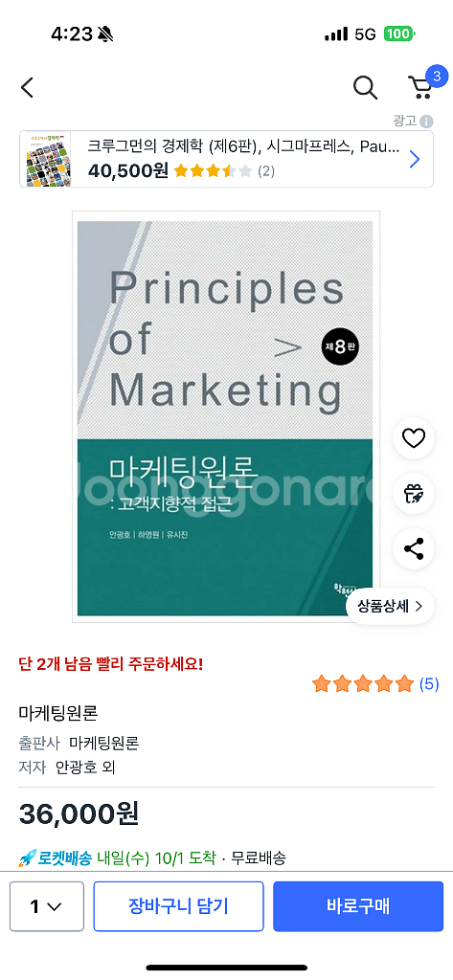Tap 바로구매 buy now button

pos(358,906)
